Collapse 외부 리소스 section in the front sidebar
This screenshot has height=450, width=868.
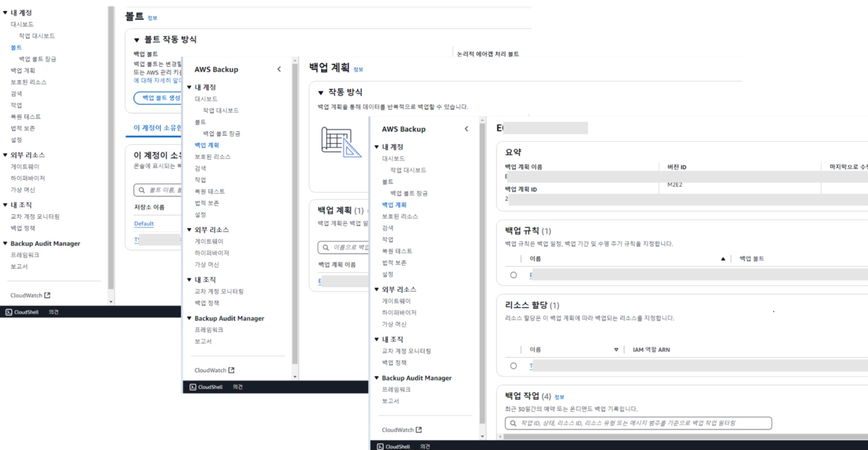[377, 289]
